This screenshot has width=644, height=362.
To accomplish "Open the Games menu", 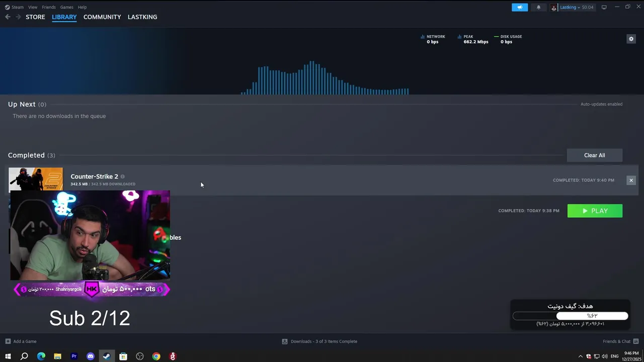I will point(66,7).
